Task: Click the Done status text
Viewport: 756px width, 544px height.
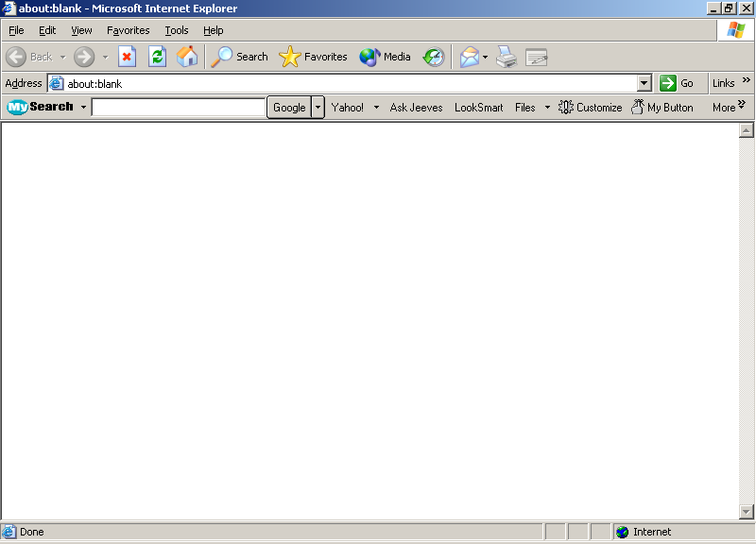Action: [x=32, y=532]
